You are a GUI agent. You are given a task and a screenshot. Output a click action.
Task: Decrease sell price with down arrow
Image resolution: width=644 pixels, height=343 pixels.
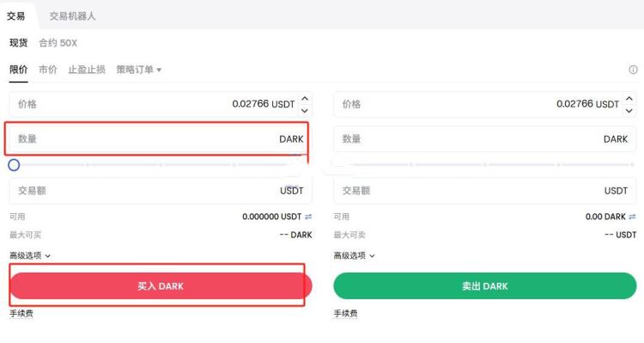coord(629,110)
